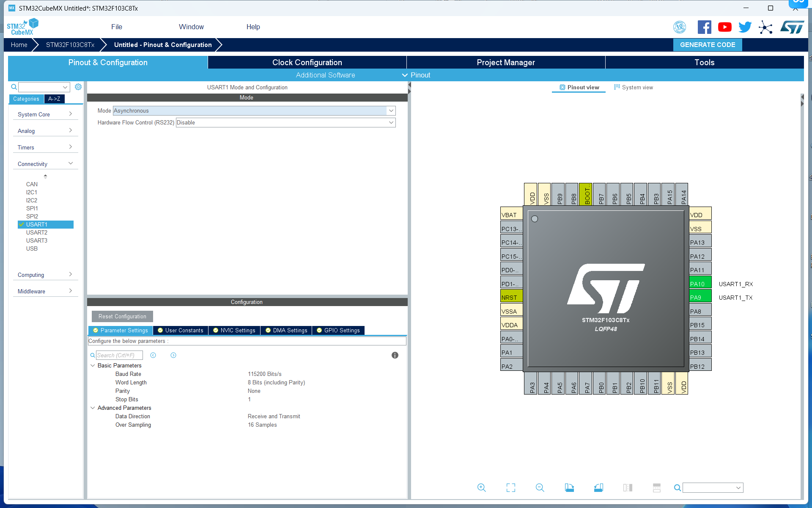Open the YouTube icon link
The width and height of the screenshot is (812, 508).
(724, 27)
